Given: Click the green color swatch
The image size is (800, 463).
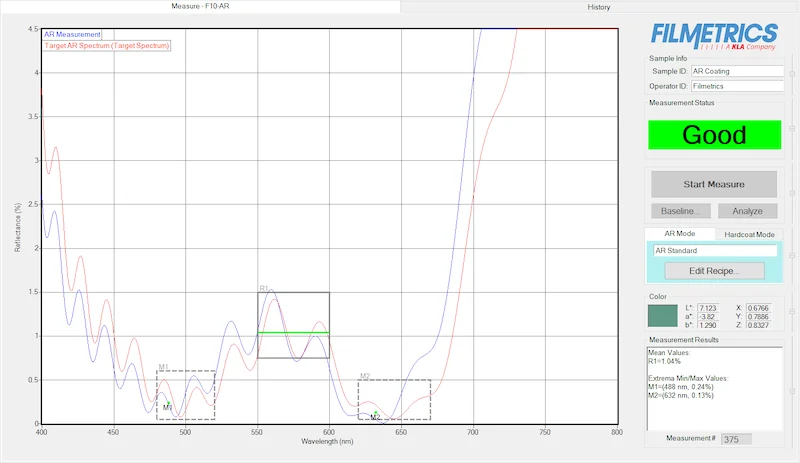Looking at the screenshot, I should 662,316.
